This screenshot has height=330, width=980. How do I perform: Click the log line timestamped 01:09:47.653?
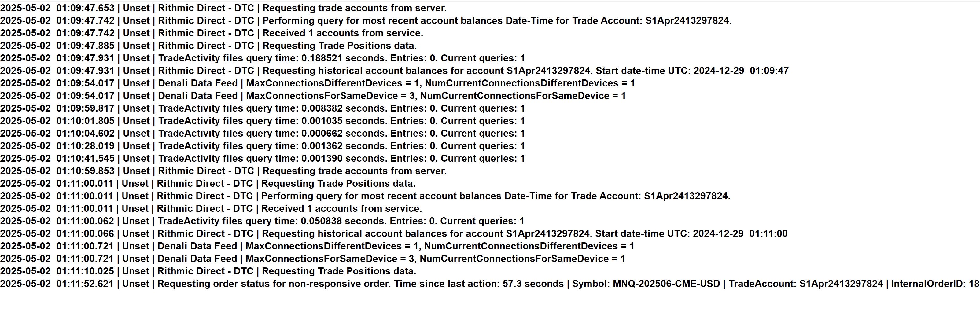coord(223,8)
